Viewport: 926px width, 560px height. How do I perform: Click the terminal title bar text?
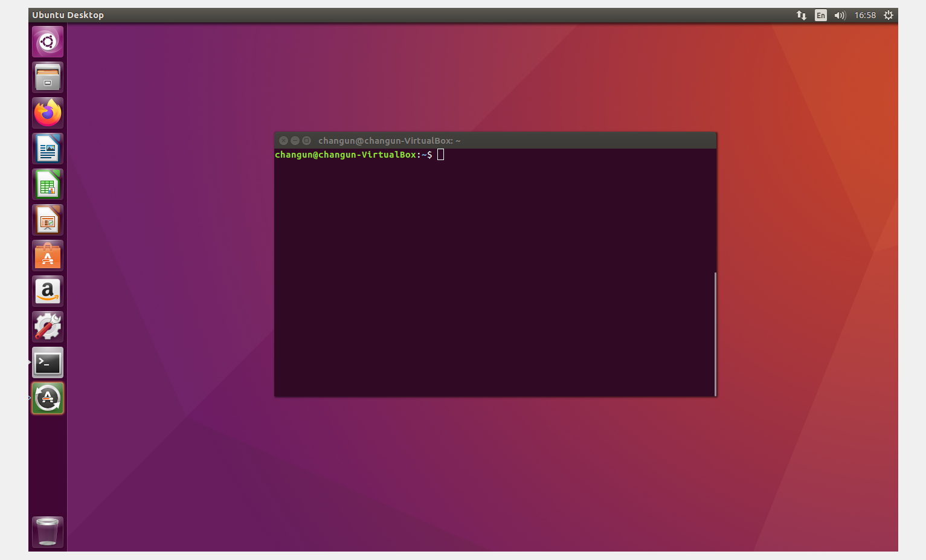[390, 141]
